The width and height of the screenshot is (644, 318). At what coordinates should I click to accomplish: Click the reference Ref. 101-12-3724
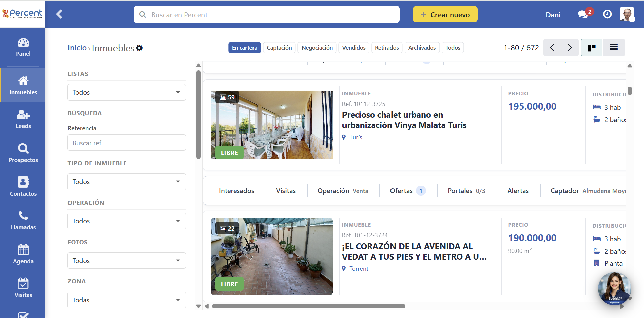point(365,235)
